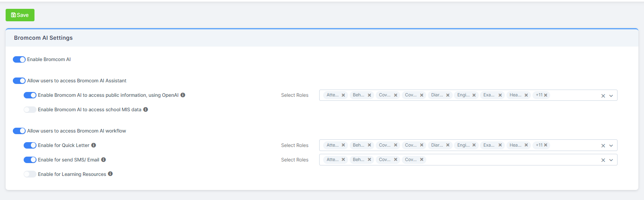Click info icon beside school MIS data
The image size is (644, 200).
click(146, 110)
